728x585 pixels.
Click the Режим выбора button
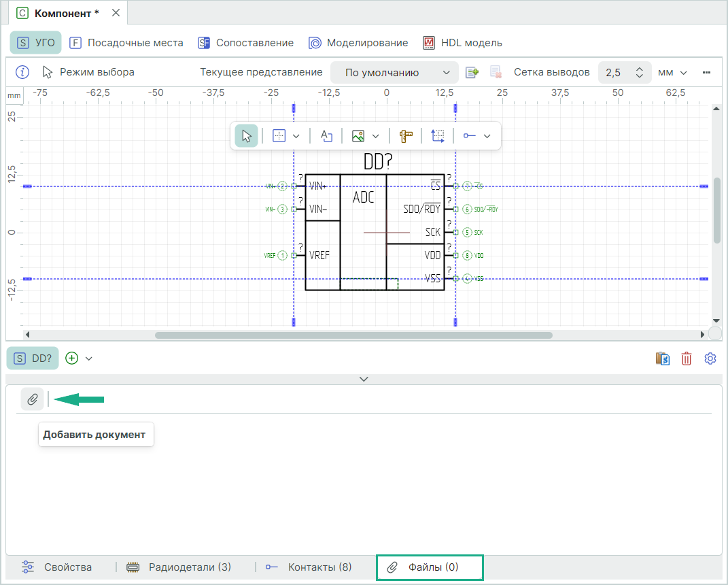pyautogui.click(x=88, y=72)
